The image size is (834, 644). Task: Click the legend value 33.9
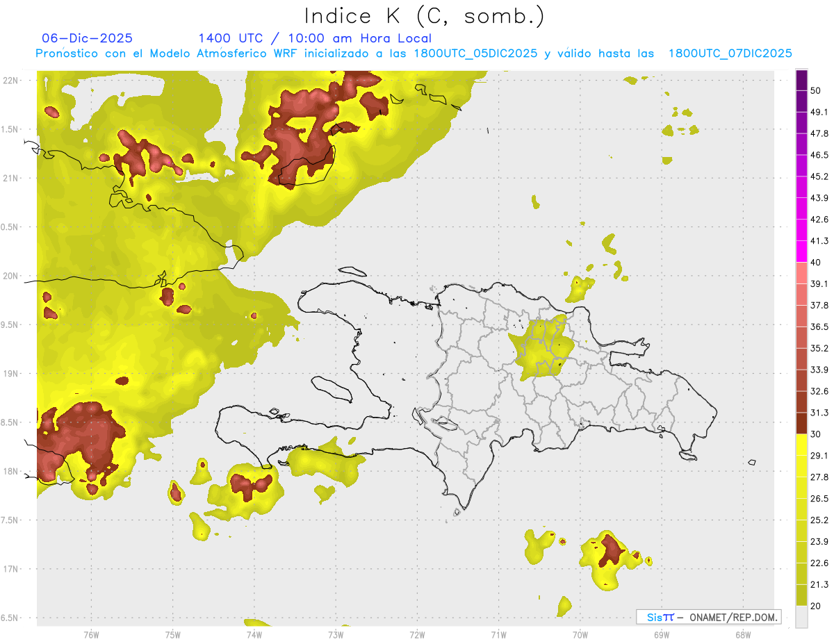tap(819, 370)
